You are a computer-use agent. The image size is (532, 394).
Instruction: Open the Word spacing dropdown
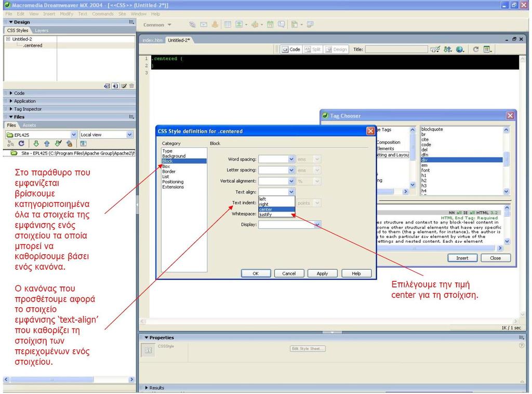click(291, 159)
